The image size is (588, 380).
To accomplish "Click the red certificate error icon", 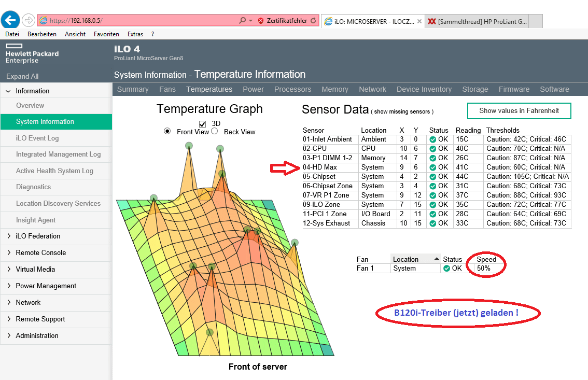I will 261,21.
